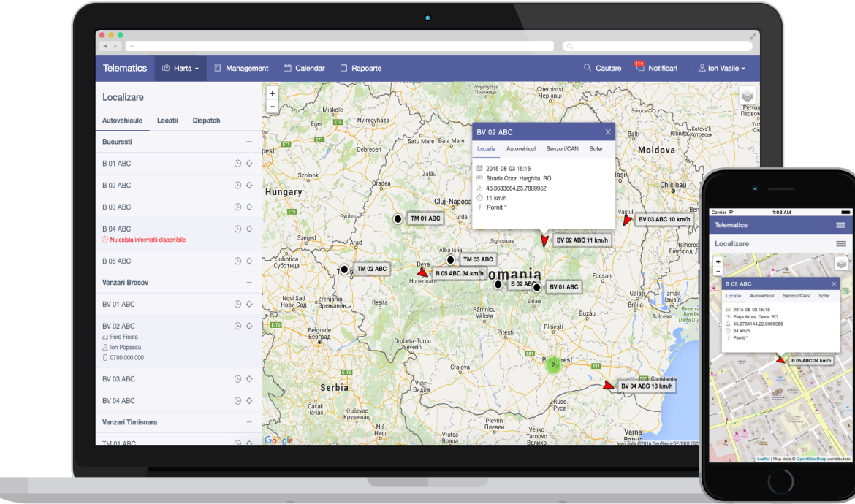Image resolution: width=855 pixels, height=504 pixels.
Task: Open the map layers control on laptop map
Action: pos(747,96)
